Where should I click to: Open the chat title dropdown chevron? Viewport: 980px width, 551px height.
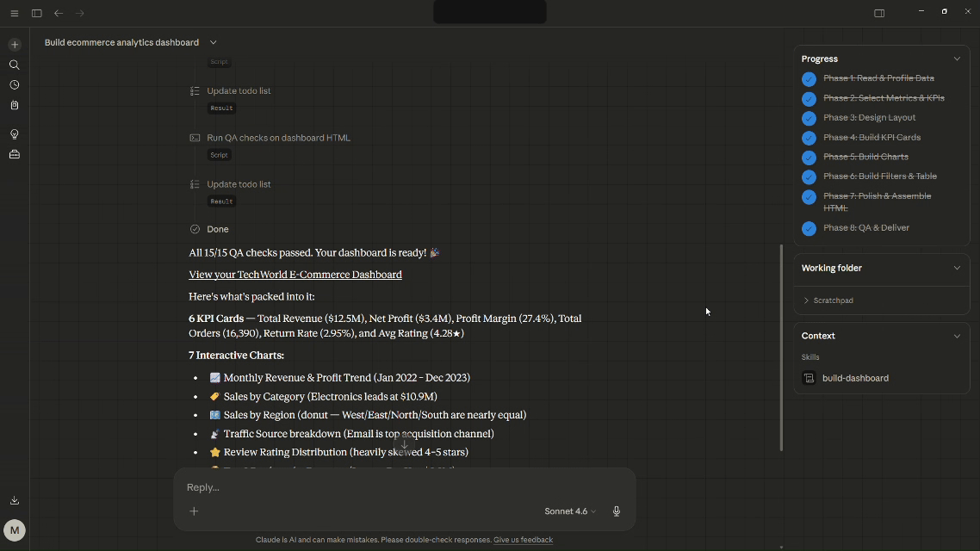pyautogui.click(x=214, y=42)
